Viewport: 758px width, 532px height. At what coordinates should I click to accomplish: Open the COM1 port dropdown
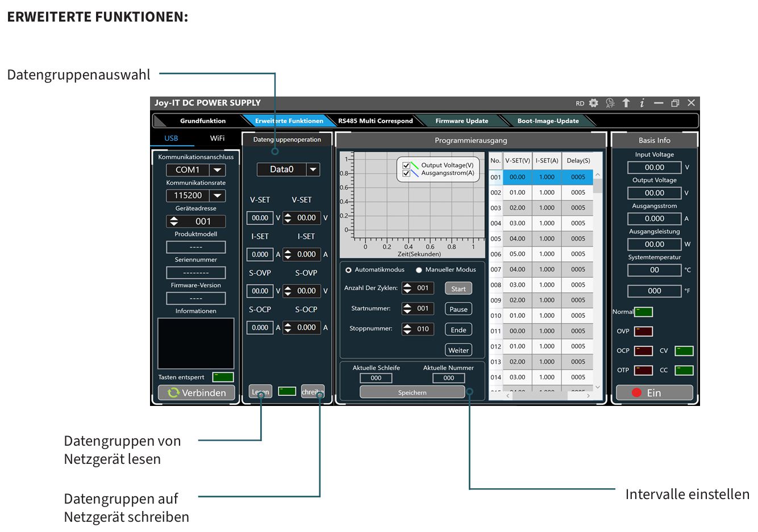pos(217,170)
